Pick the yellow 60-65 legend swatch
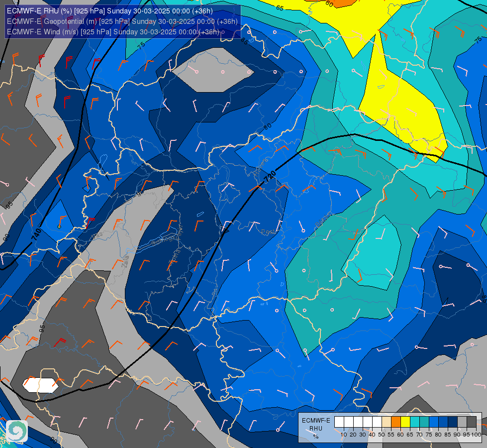Image resolution: width=487 pixels, height=448 pixels. tap(405, 422)
